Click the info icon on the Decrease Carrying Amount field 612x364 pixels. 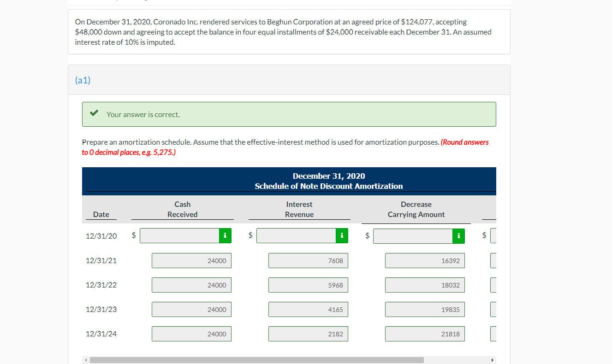coord(458,235)
